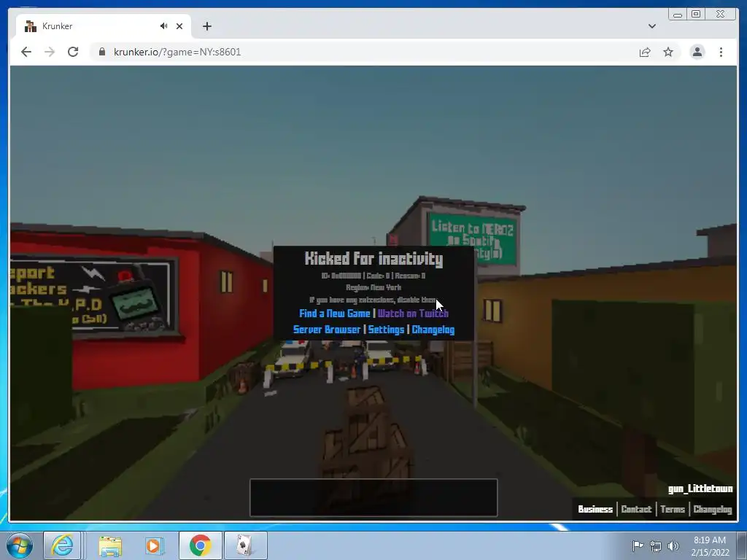Click Find a New Game link

tap(334, 314)
